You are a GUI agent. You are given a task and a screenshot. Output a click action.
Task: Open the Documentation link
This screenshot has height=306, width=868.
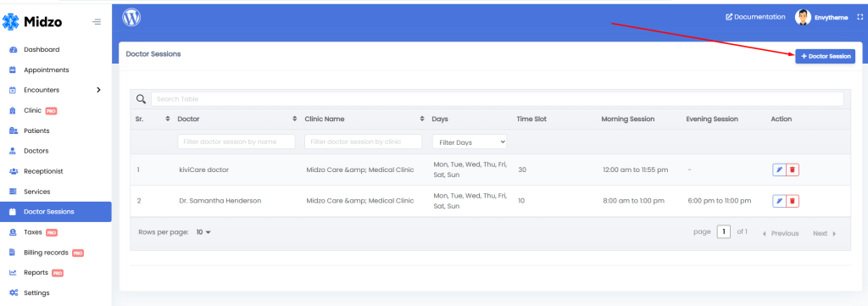point(755,17)
